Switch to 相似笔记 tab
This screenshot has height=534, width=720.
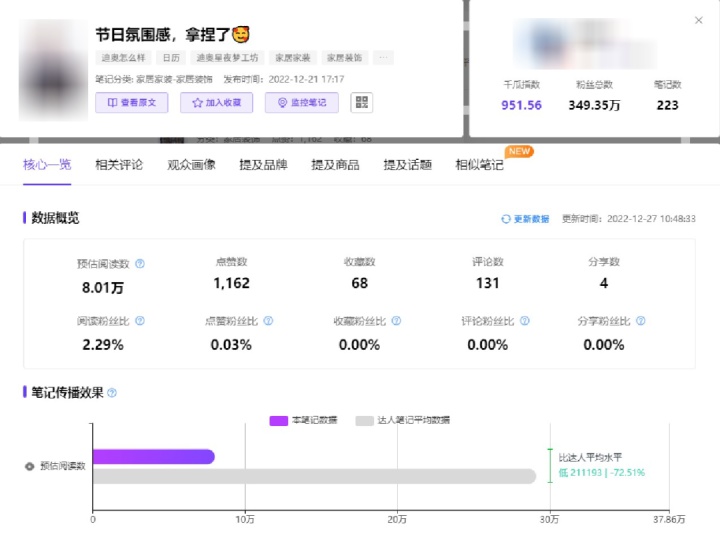pos(479,164)
